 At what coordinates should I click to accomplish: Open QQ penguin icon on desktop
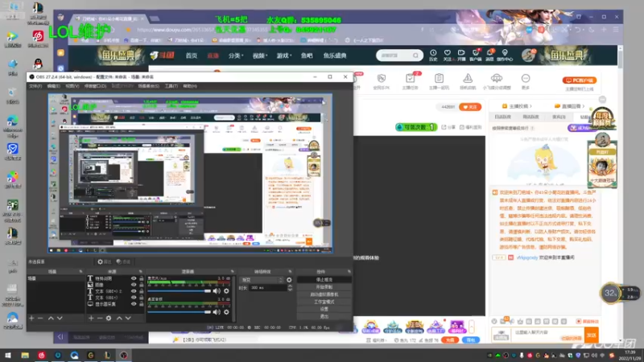pos(38,64)
